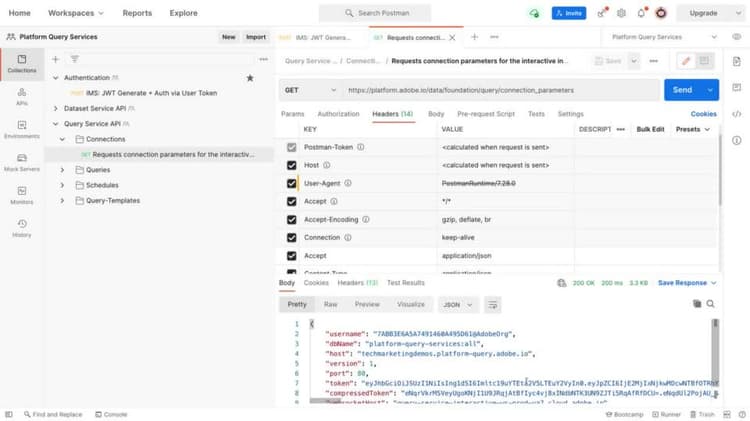This screenshot has width=750, height=421.
Task: Open the Workspaces menu
Action: pyautogui.click(x=76, y=13)
